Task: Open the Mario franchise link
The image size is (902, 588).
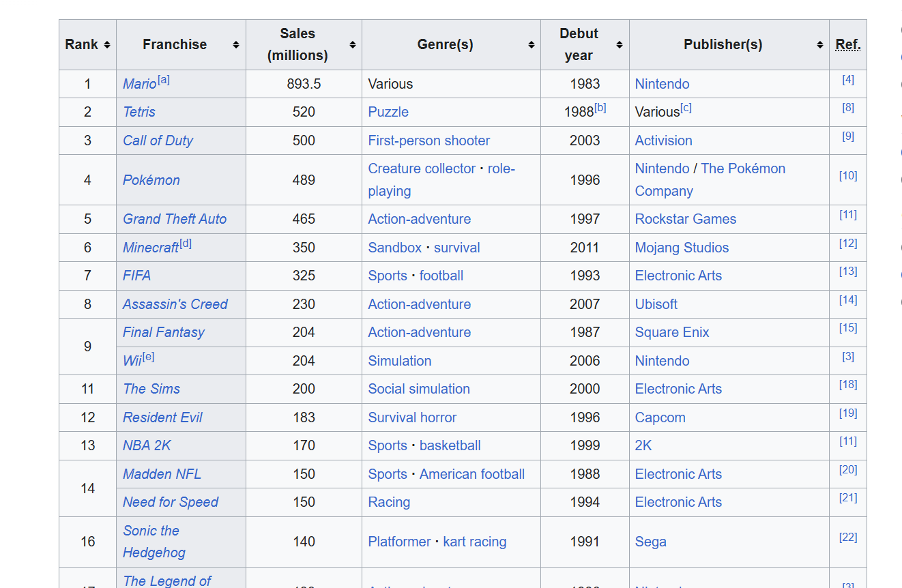Action: click(139, 84)
